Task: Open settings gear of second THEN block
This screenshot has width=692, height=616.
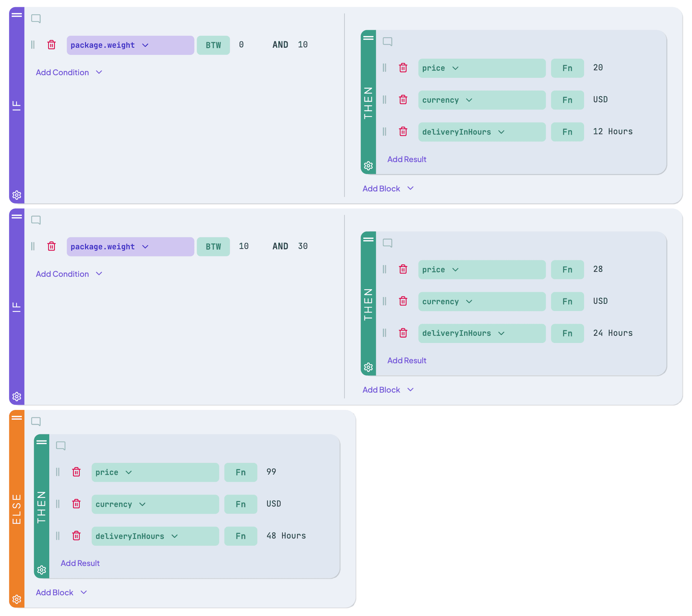Action: coord(369,367)
